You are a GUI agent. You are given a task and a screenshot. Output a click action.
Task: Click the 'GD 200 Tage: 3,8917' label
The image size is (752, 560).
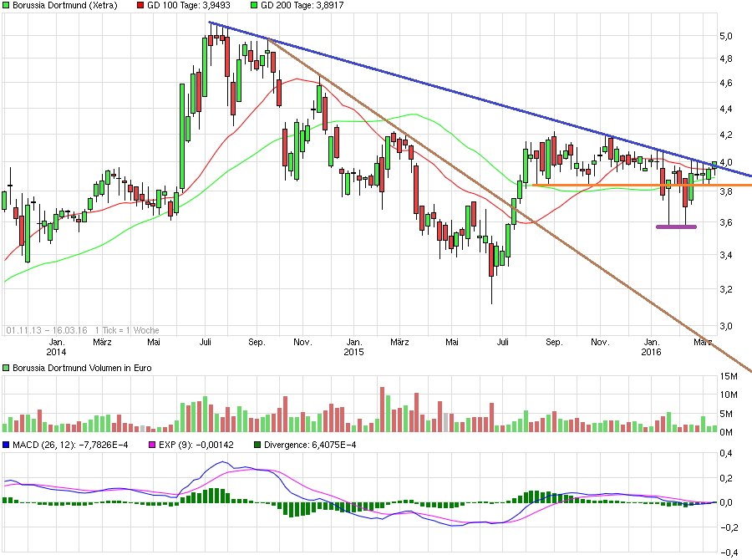pos(302,6)
